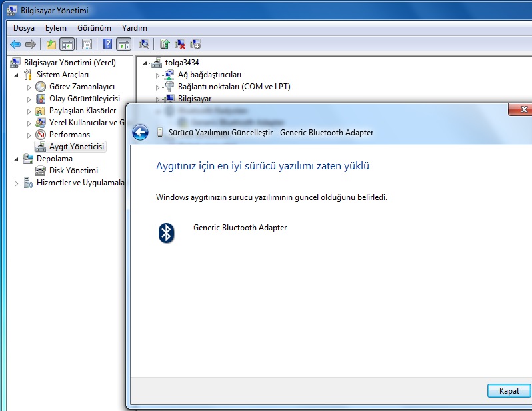Collapse the tolga3434 device tree root

click(145, 63)
